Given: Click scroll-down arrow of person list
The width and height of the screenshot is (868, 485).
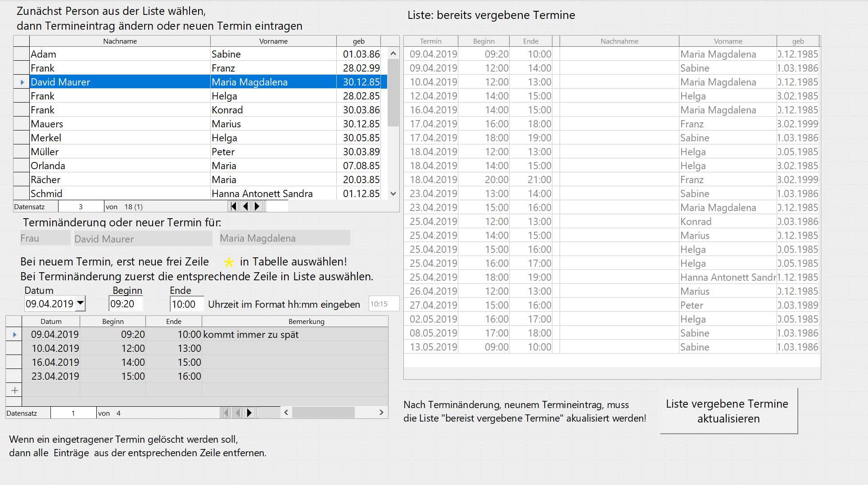Looking at the screenshot, I should (x=393, y=193).
